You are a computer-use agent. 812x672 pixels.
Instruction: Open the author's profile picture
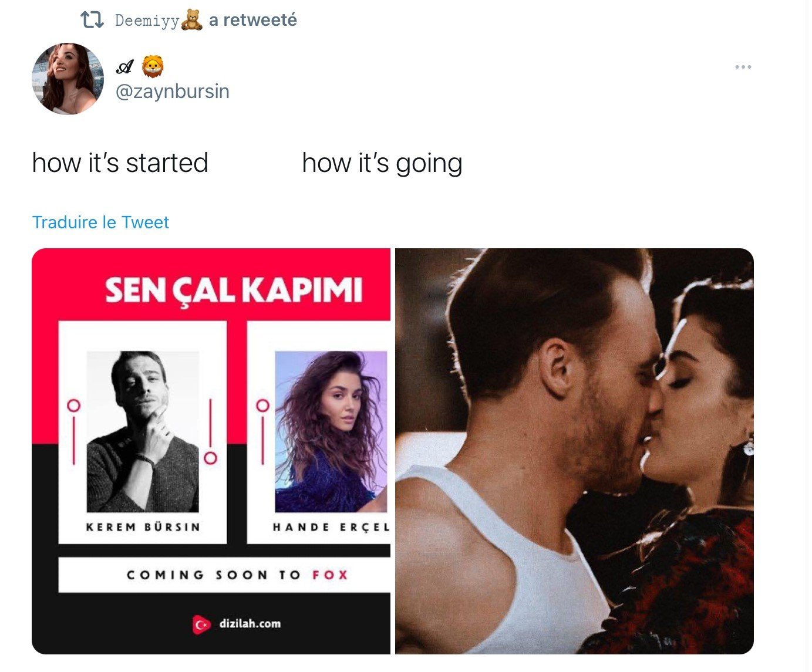(x=68, y=79)
